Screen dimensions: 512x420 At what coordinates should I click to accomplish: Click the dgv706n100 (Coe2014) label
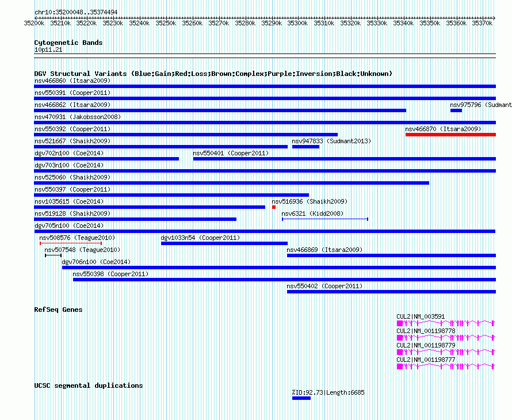[x=96, y=262]
